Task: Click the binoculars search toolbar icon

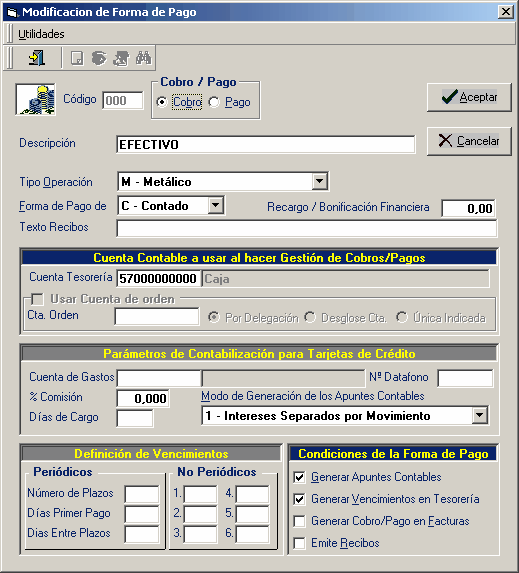Action: 144,58
